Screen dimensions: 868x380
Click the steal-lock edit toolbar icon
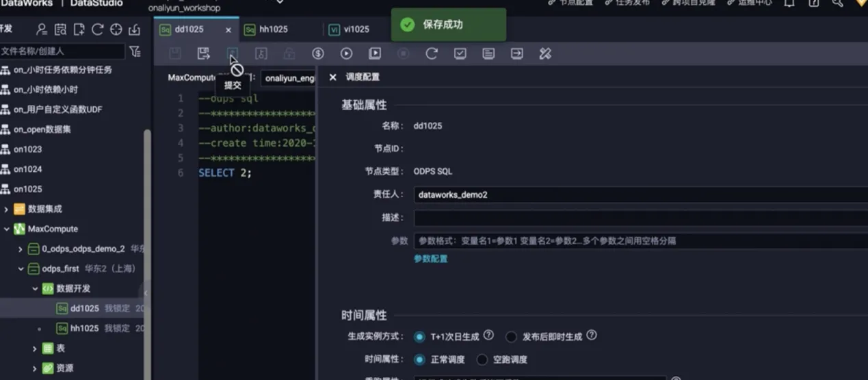[261, 53]
